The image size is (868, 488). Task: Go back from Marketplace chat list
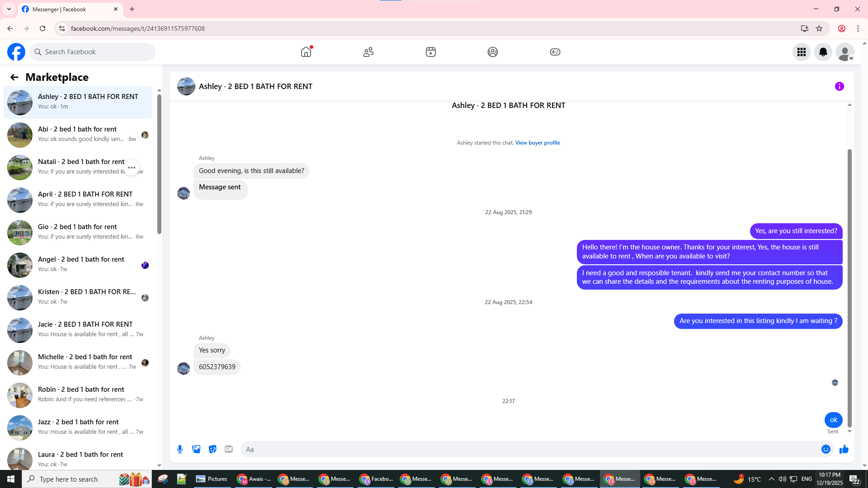pos(14,77)
